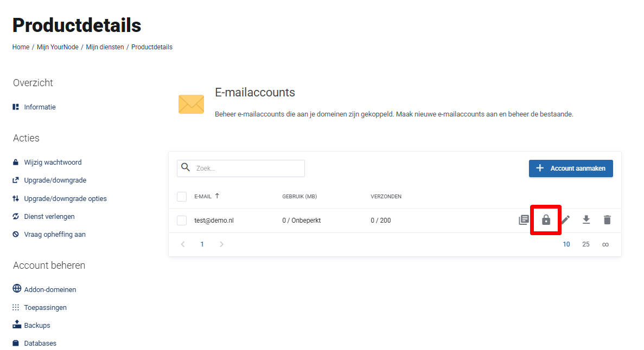Select the Backups icon in the sidebar
644x350 pixels.
[16, 325]
